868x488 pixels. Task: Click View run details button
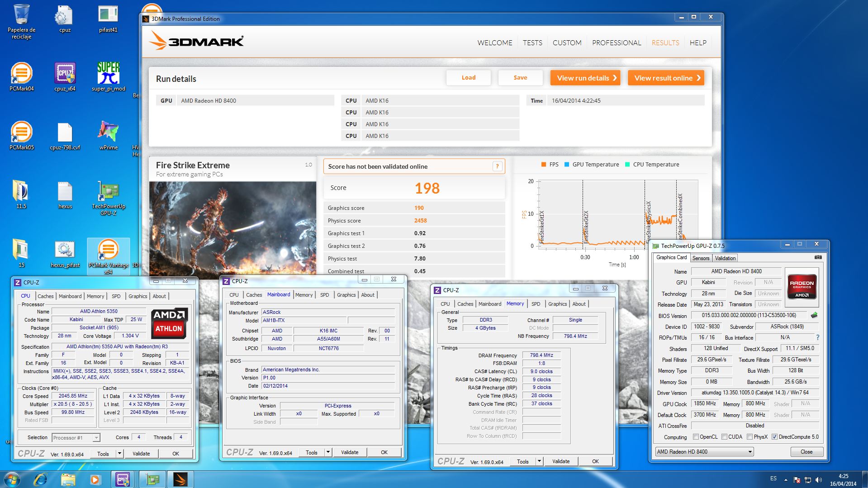click(x=585, y=78)
